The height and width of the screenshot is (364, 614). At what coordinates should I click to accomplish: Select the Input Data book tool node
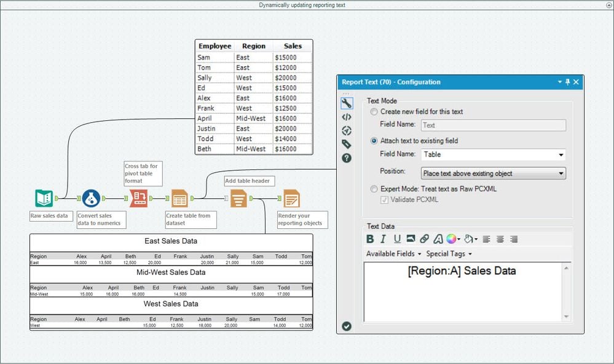pyautogui.click(x=44, y=198)
